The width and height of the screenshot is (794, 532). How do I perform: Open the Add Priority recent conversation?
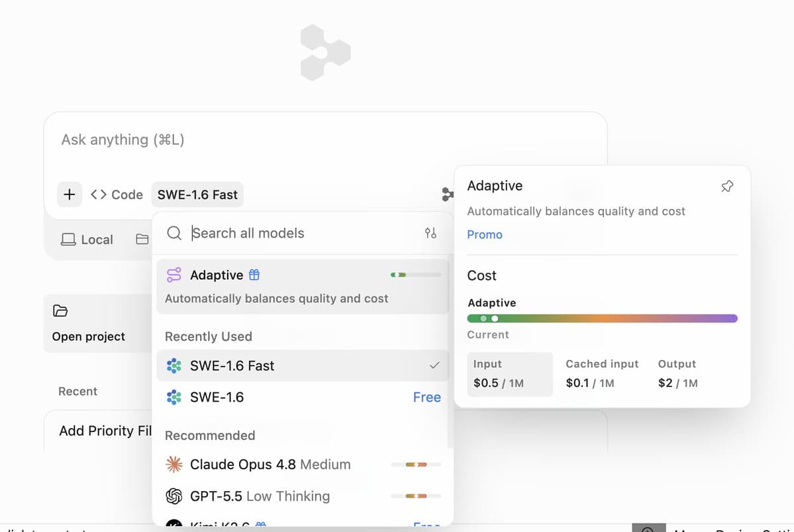pos(105,431)
